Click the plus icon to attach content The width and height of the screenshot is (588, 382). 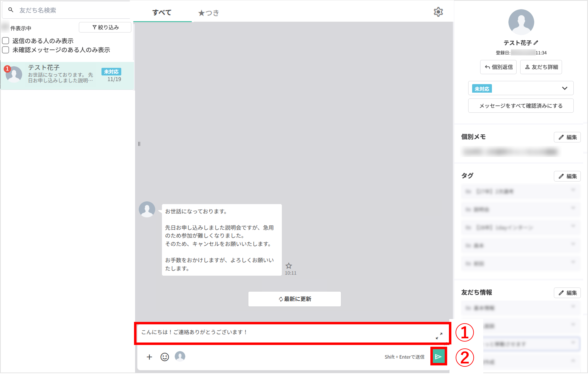149,356
